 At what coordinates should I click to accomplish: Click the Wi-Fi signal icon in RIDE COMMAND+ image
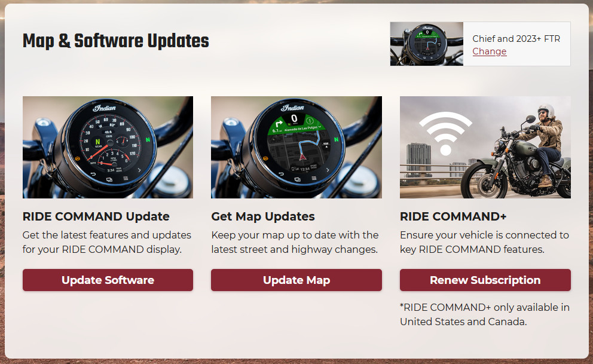pyautogui.click(x=445, y=133)
